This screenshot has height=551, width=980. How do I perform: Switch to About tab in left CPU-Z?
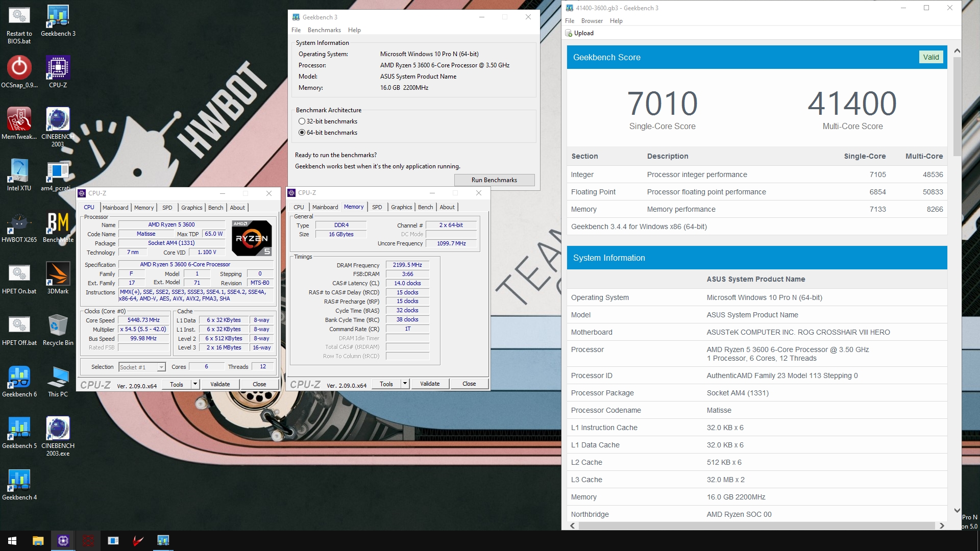(x=237, y=208)
